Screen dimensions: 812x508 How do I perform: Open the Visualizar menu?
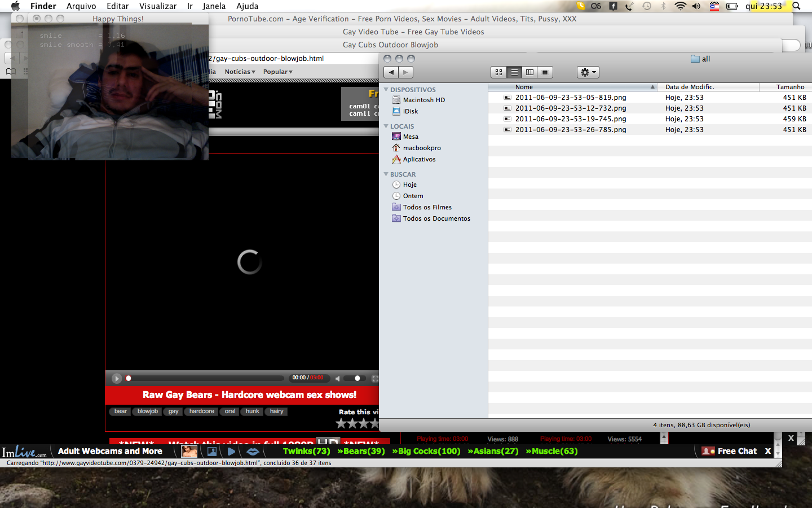pos(158,6)
